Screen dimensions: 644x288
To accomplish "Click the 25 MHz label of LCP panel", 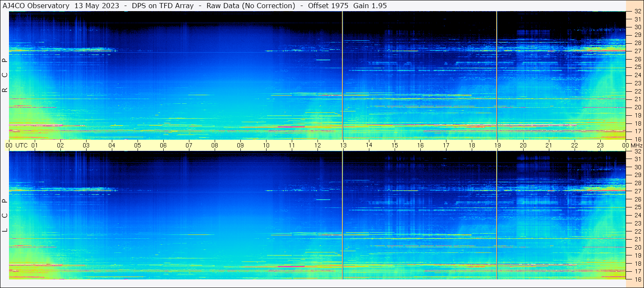I will click(x=637, y=207).
